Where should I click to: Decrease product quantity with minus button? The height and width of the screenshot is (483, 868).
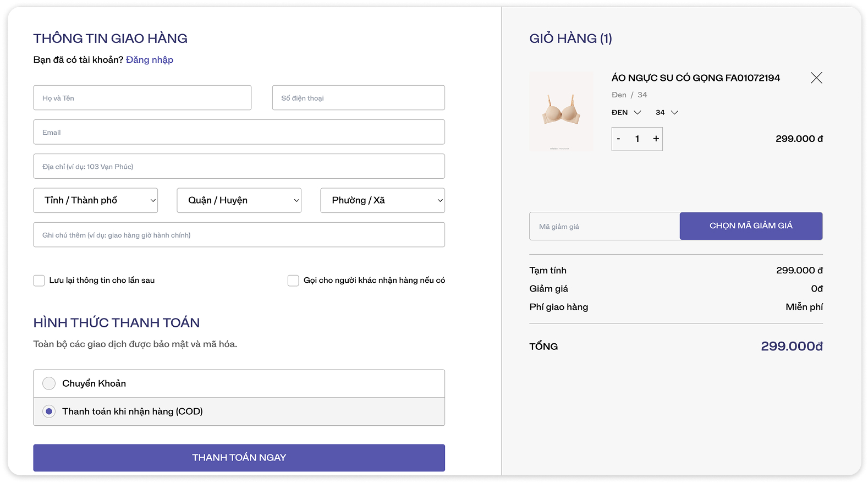[x=619, y=139]
